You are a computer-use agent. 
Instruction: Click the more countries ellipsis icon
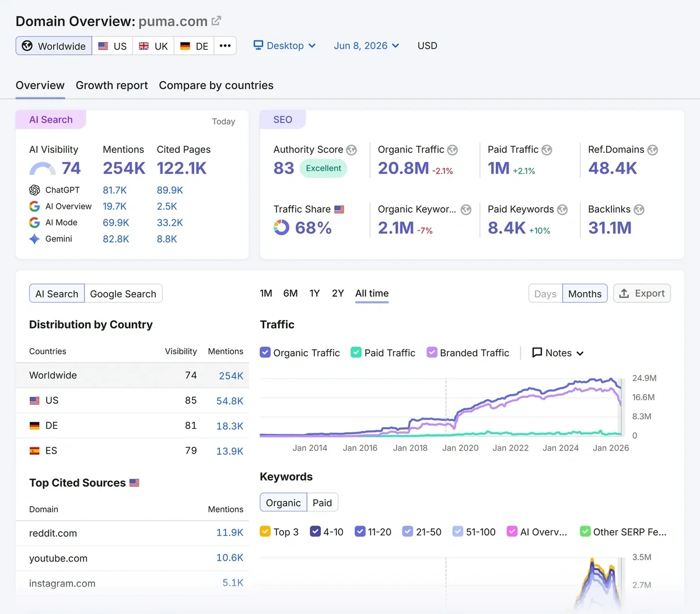225,45
